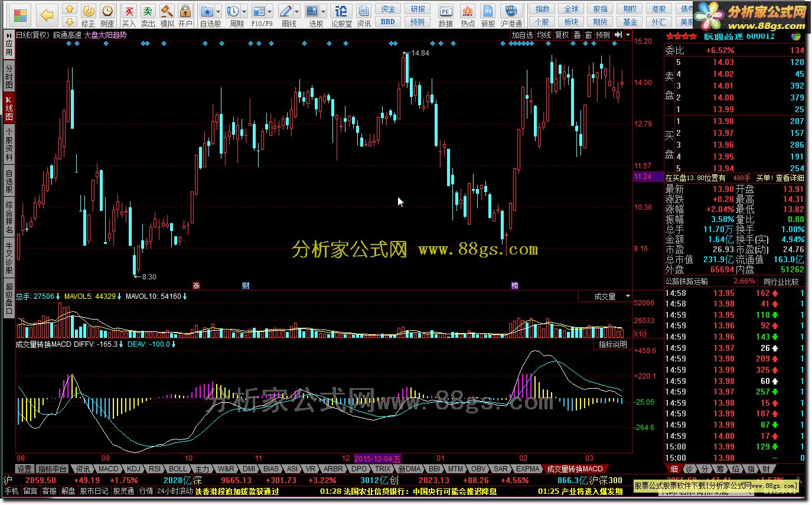
Task: Open the small dropdown arrow after 预测 in chart header
Action: [628, 35]
